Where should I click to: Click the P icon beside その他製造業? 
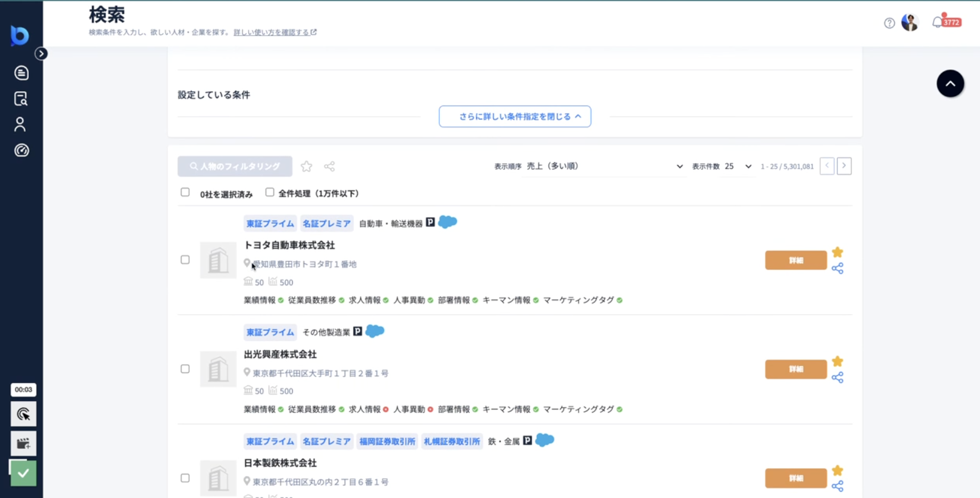[x=358, y=332]
